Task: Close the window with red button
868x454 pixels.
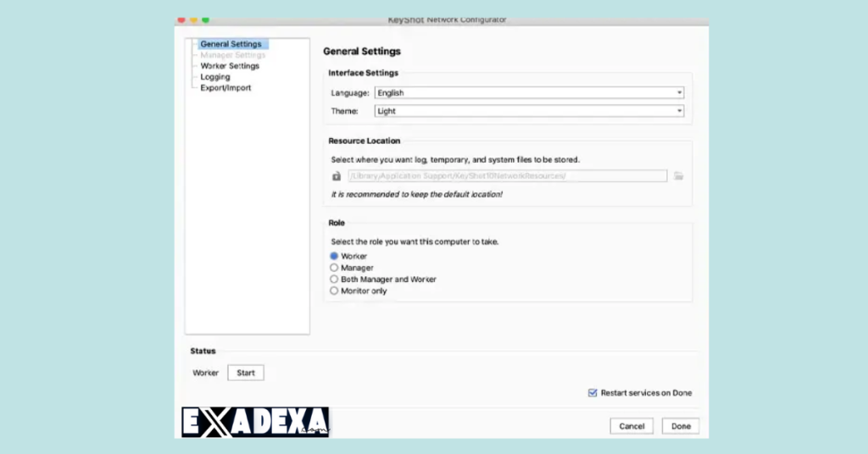Action: click(181, 20)
